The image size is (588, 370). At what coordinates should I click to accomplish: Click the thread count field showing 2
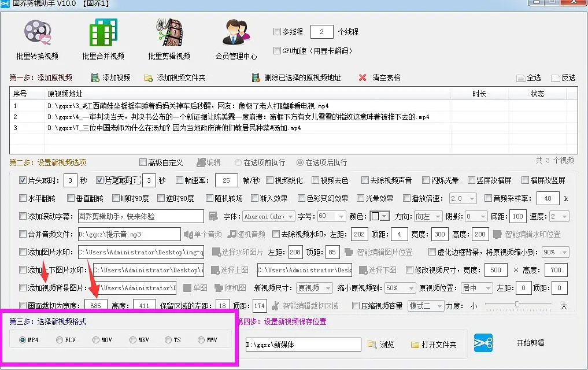[x=321, y=32]
